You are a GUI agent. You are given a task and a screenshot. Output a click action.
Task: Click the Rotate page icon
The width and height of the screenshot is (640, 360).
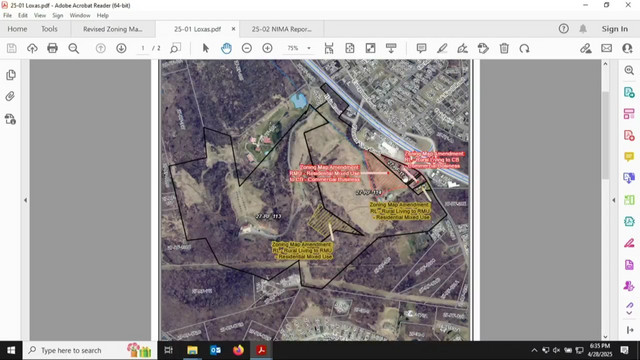point(524,48)
